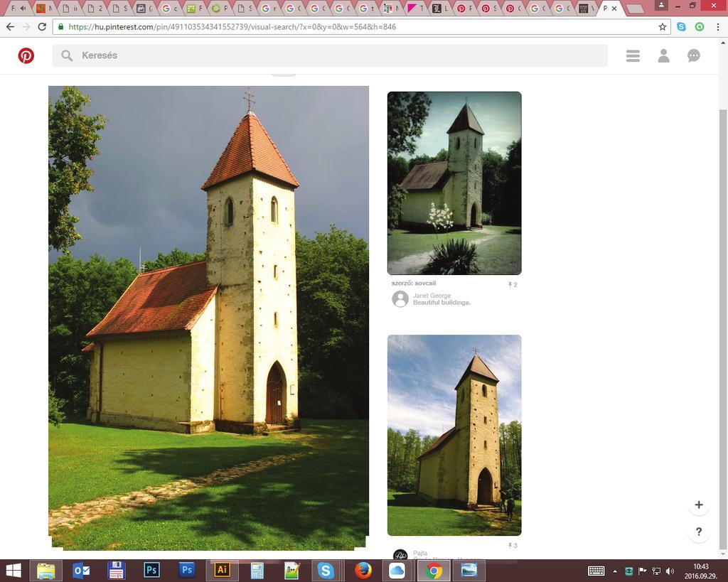728x582 pixels.
Task: Open the sovcsil church pin thumbnail
Action: pyautogui.click(x=454, y=183)
